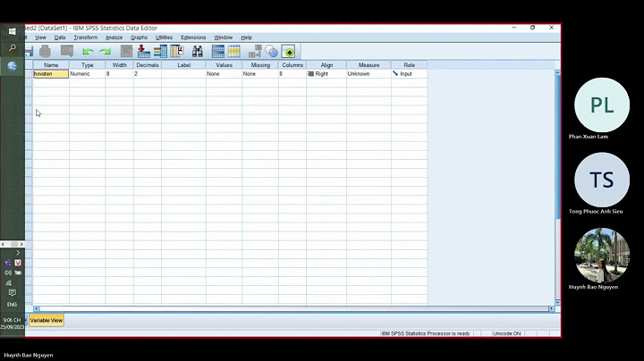The height and width of the screenshot is (361, 644).
Task: Open the Measure cell showing Unknown
Action: pos(369,74)
